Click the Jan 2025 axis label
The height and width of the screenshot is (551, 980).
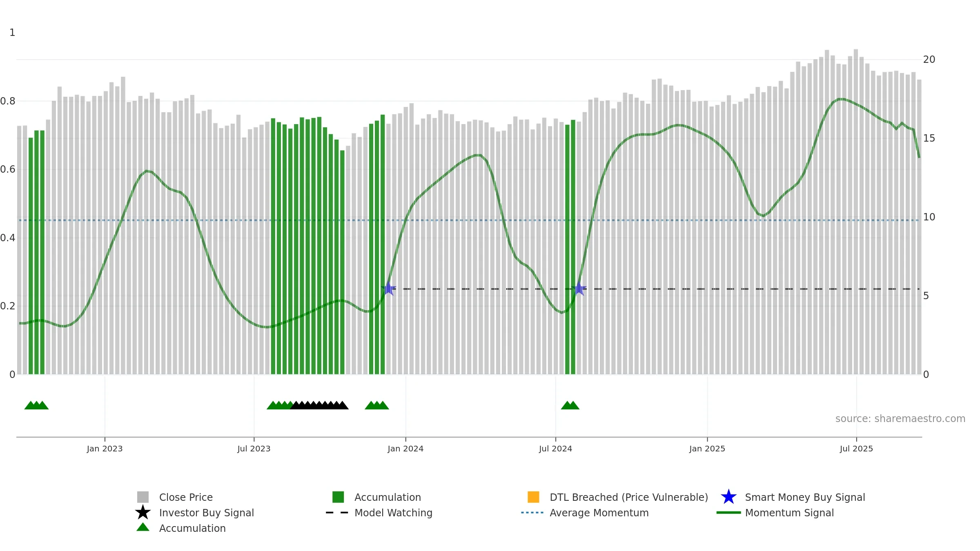click(707, 449)
